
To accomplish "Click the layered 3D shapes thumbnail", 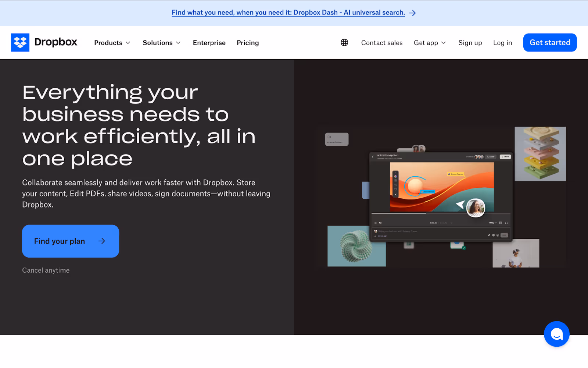I will pyautogui.click(x=540, y=154).
